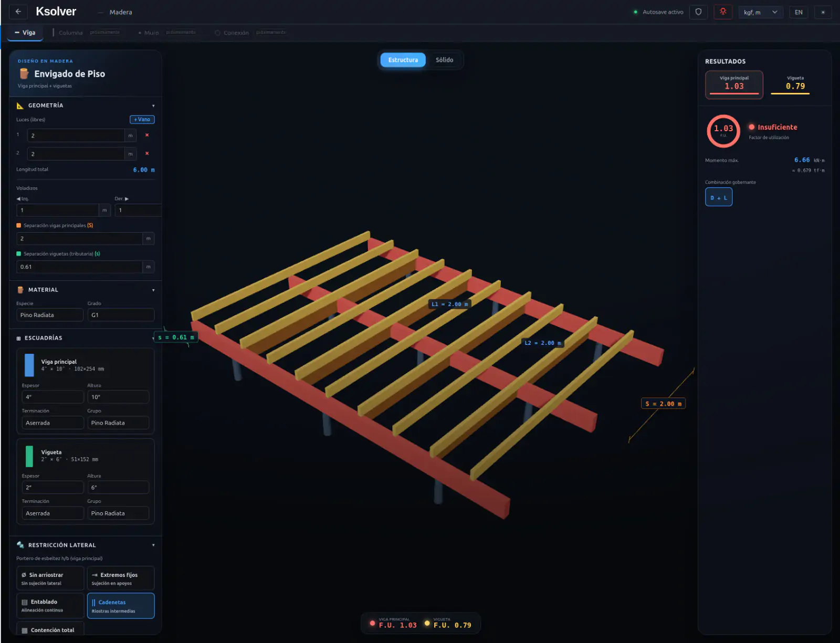The width and height of the screenshot is (840, 643).
Task: Switch language with EN button
Action: (x=799, y=12)
